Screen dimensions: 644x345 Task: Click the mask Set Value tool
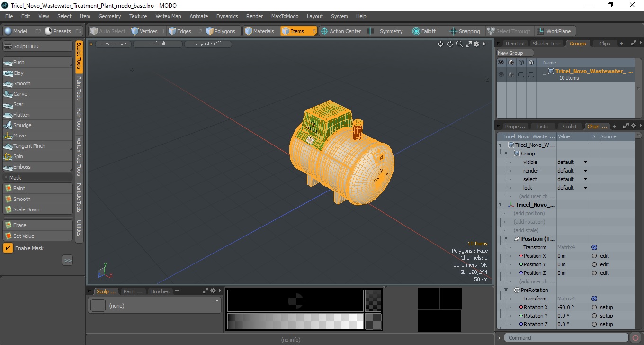(37, 236)
